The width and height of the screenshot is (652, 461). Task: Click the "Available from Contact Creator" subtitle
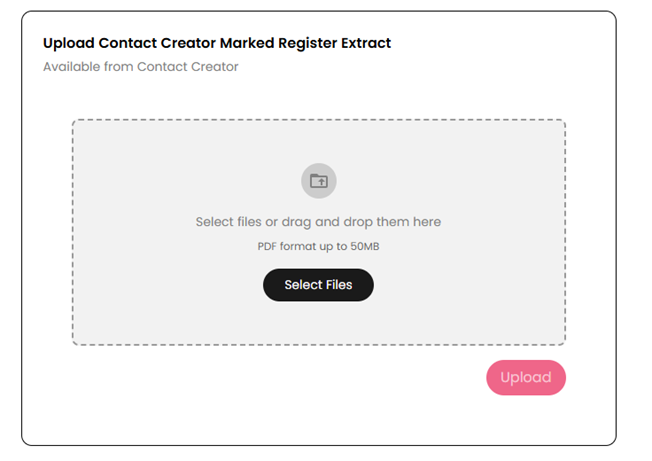[x=140, y=67]
